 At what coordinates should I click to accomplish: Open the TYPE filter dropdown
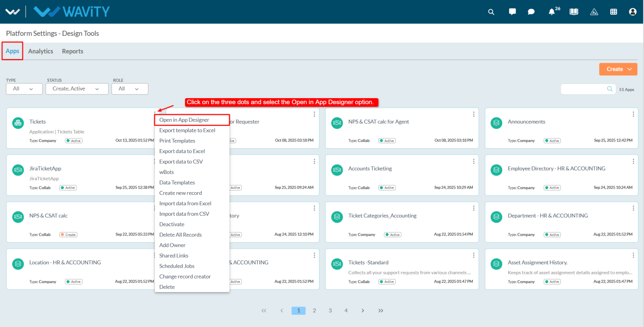coord(24,89)
